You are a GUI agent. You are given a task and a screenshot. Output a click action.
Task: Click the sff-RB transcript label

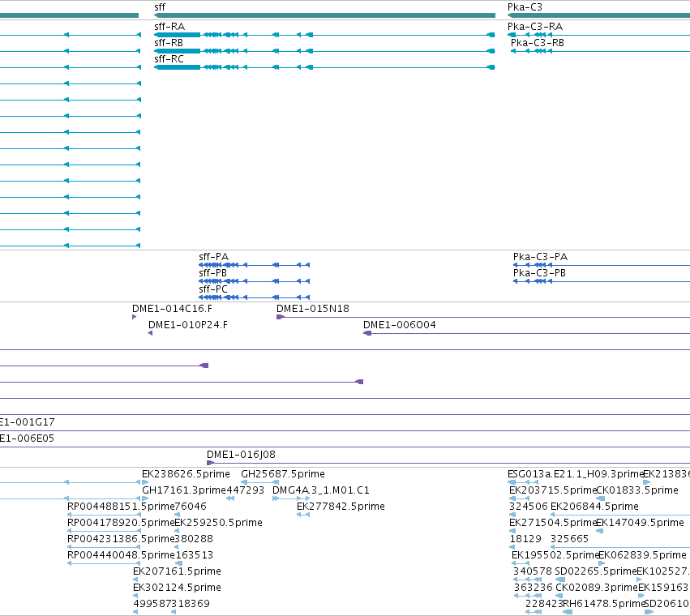[x=169, y=43]
